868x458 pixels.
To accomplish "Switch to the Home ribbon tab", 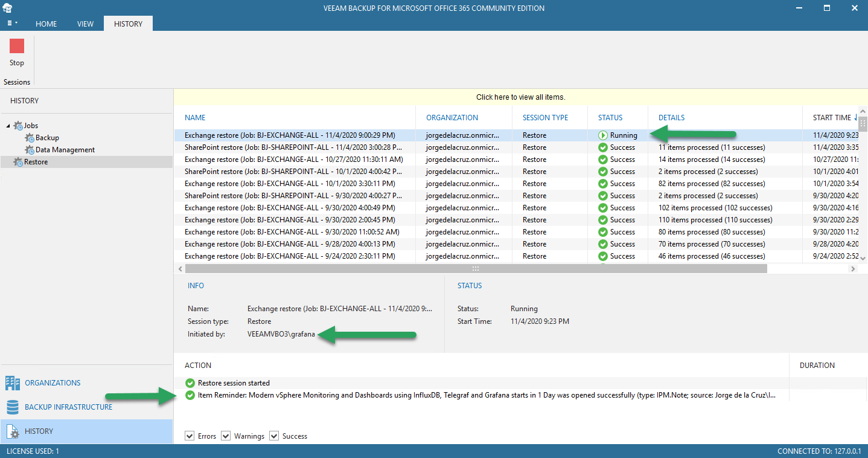I will coord(46,24).
